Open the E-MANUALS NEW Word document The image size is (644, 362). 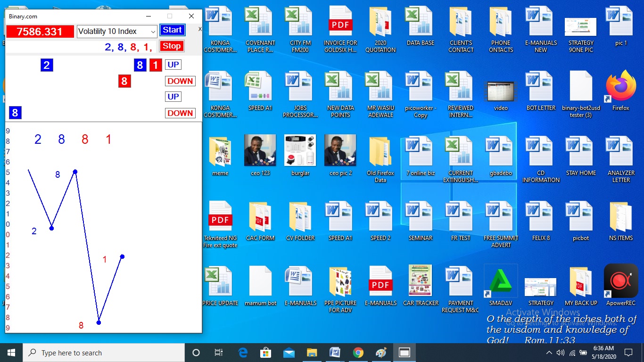pos(541,29)
